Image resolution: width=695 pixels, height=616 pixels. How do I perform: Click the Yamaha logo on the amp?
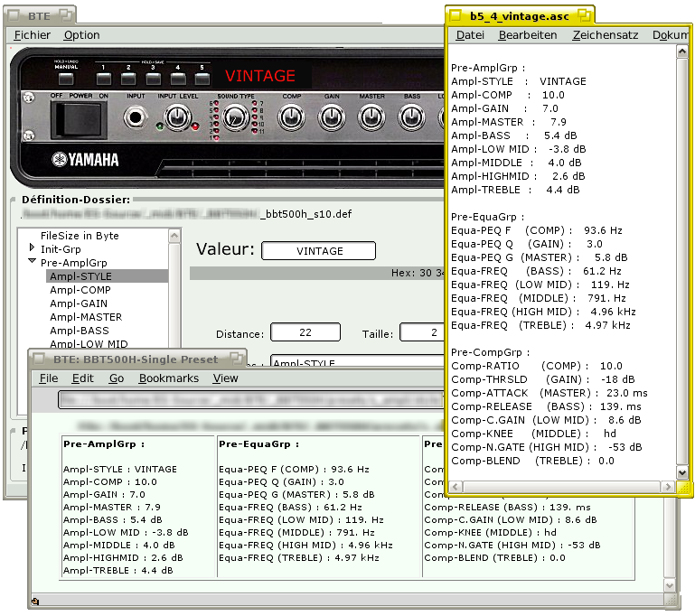[85, 160]
